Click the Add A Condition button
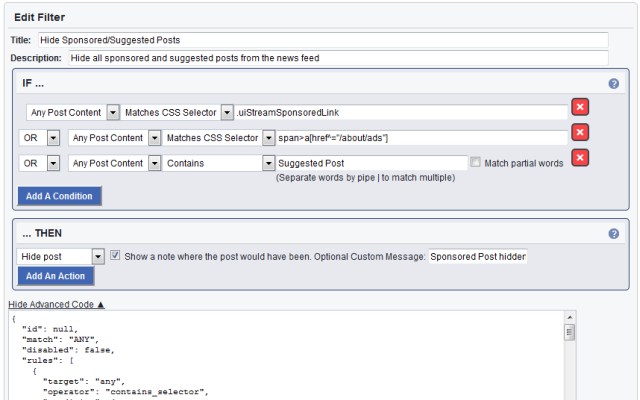The width and height of the screenshot is (640, 400). [x=59, y=196]
